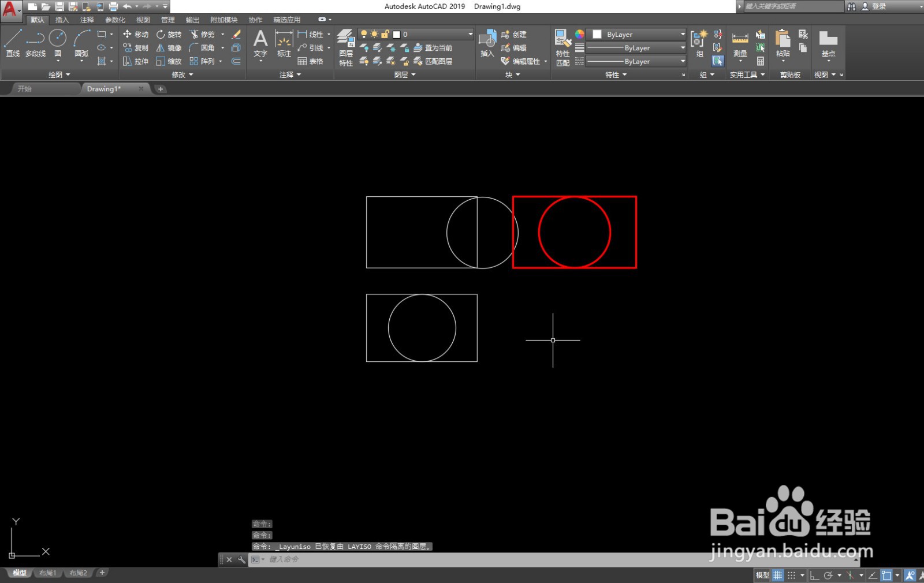Click the 基点 (Base point) view icon
The width and height of the screenshot is (924, 583).
pos(828,43)
